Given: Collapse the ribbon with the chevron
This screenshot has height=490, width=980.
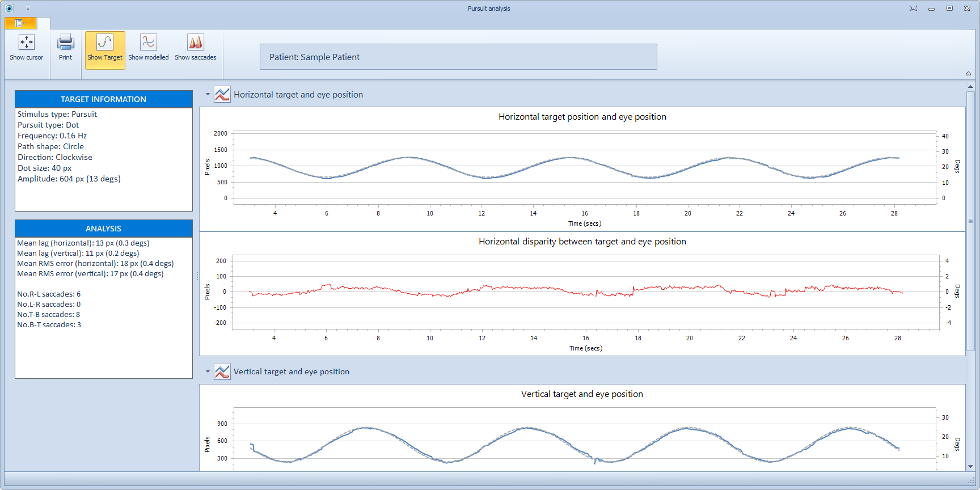Looking at the screenshot, I should [968, 74].
